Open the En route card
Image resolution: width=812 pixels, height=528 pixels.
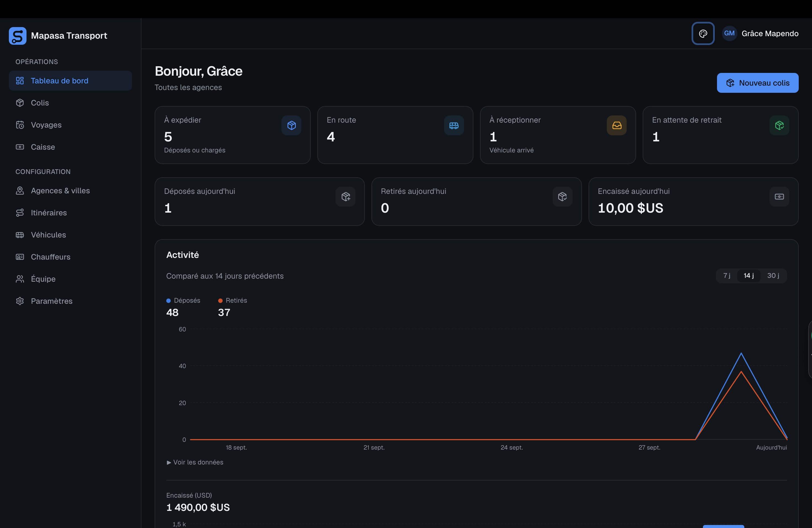pyautogui.click(x=395, y=135)
